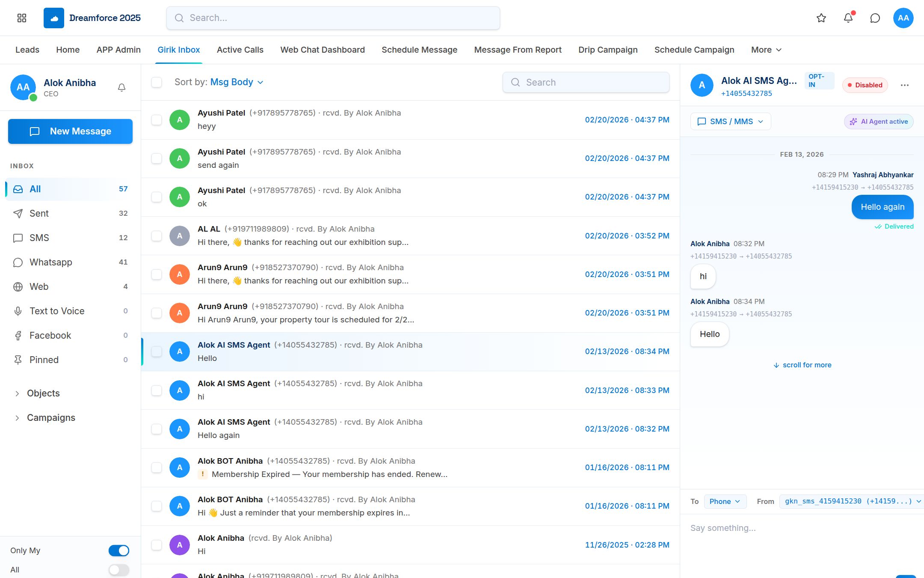
Task: Open the All inbox folder
Action: 70,189
